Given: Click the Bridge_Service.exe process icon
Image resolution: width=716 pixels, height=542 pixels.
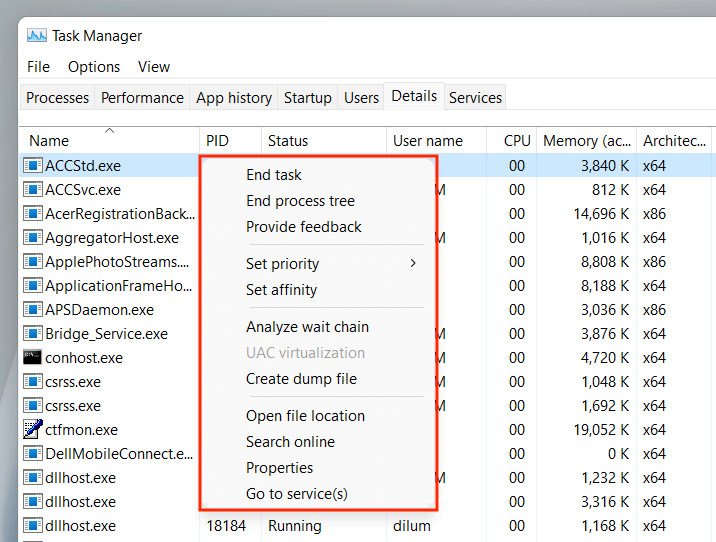Looking at the screenshot, I should point(32,334).
